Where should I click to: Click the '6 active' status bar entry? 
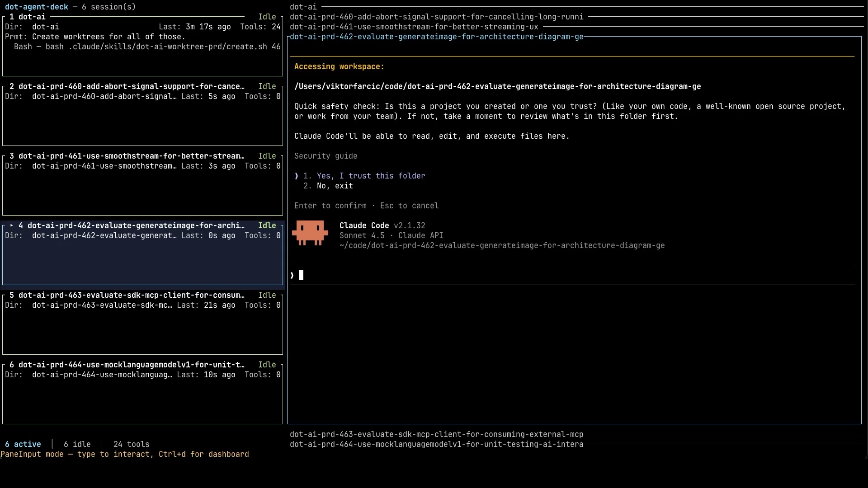coord(23,444)
